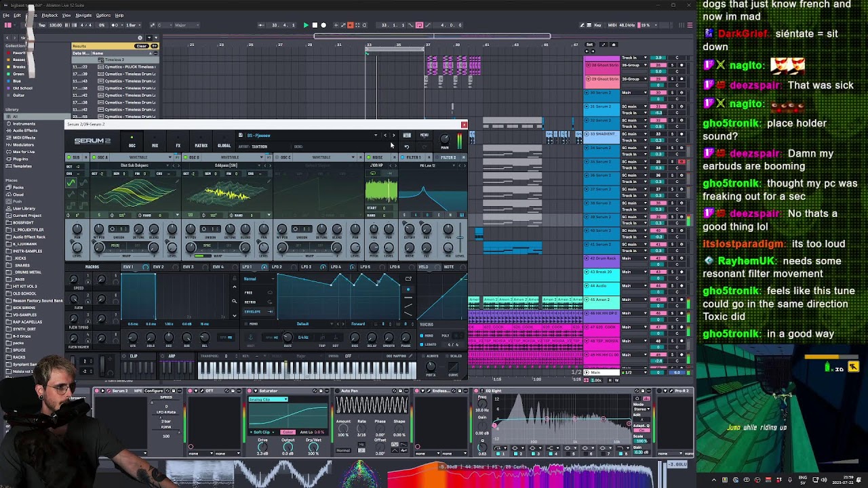Viewport: 868px width, 488px height.
Task: Open the Navigate menu
Action: coord(83,15)
